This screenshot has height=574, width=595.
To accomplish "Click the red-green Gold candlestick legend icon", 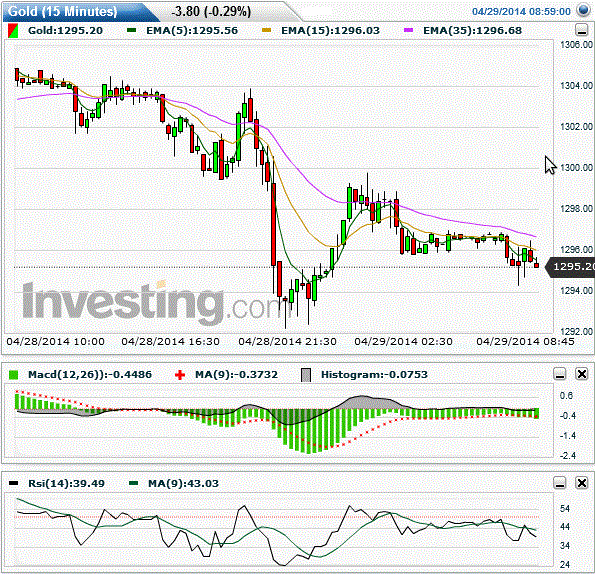I will (13, 31).
